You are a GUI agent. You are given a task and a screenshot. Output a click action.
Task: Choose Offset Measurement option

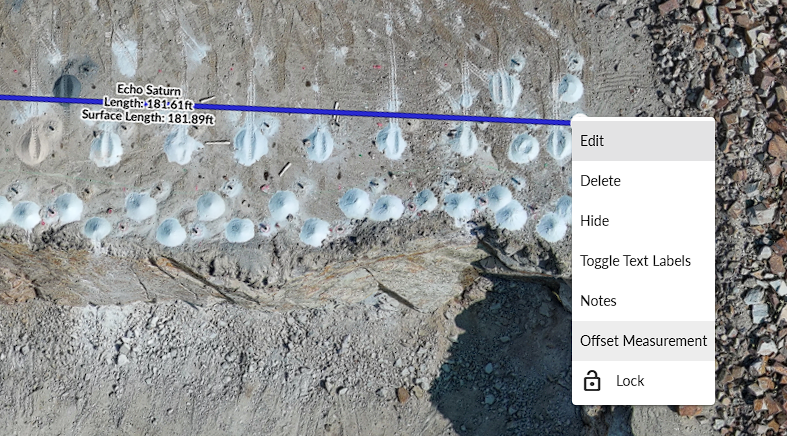[x=643, y=341]
